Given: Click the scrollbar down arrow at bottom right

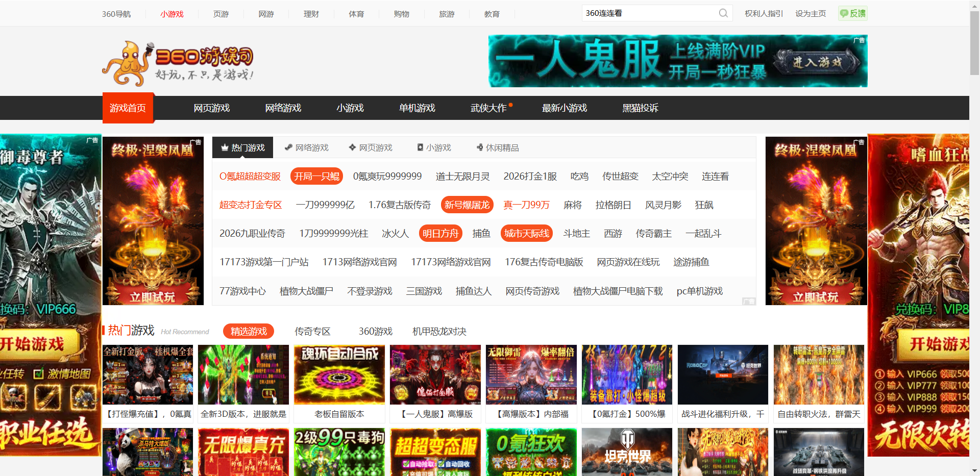Looking at the screenshot, I should (974, 471).
